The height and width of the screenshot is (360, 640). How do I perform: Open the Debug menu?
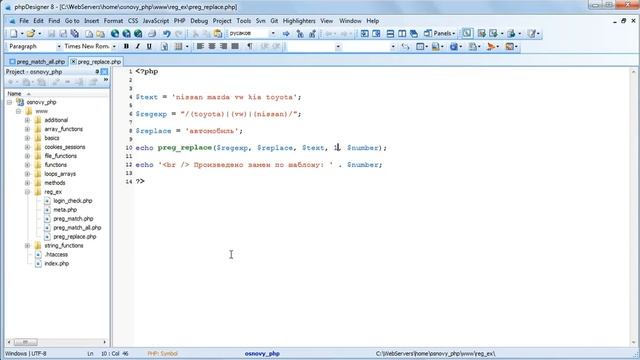[x=199, y=21]
